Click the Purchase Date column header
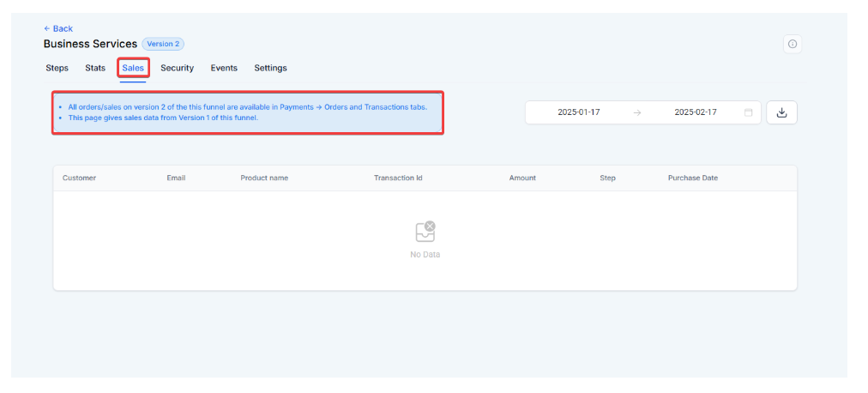868x393 pixels. point(692,178)
